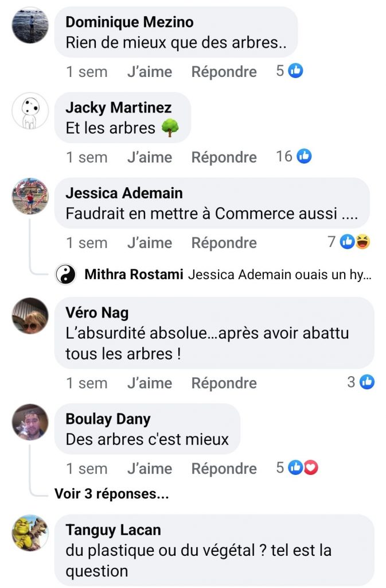Click the thumbs-up reaction icon on Jacky Martinez's comment

coord(304,156)
